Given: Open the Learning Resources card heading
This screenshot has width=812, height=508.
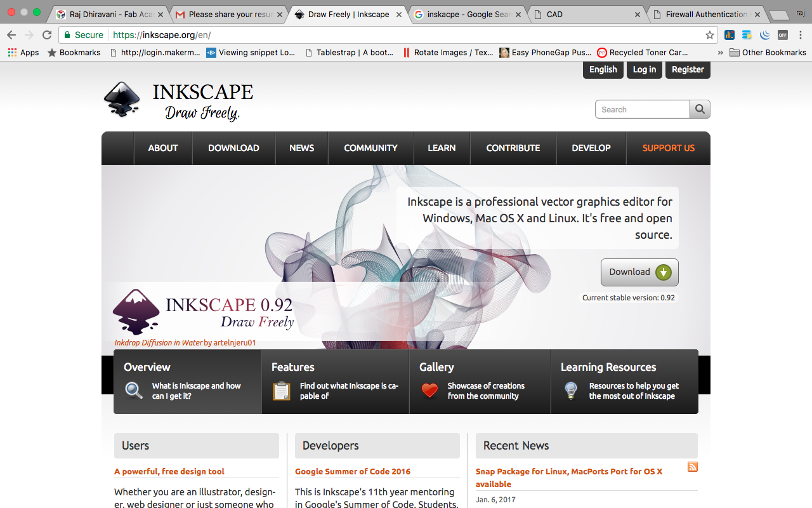Looking at the screenshot, I should pos(608,367).
